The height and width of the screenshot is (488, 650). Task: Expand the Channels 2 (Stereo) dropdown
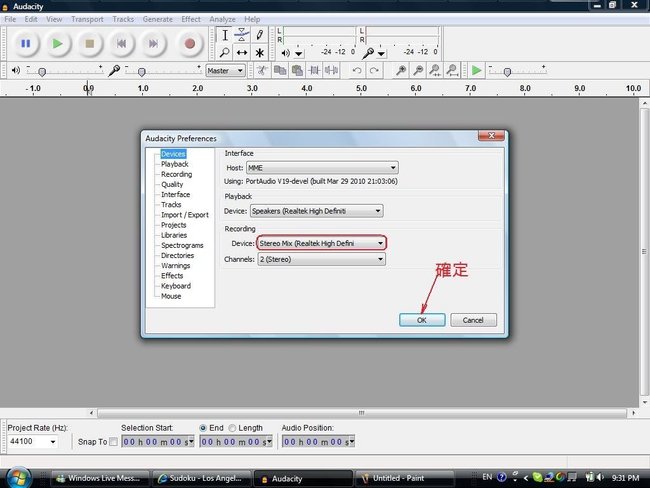pyautogui.click(x=321, y=259)
